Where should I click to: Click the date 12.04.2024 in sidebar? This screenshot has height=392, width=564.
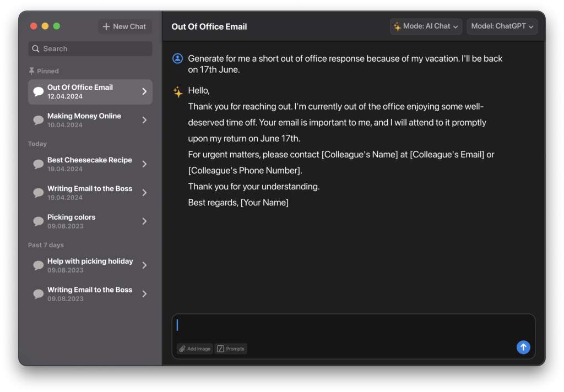[x=65, y=96]
